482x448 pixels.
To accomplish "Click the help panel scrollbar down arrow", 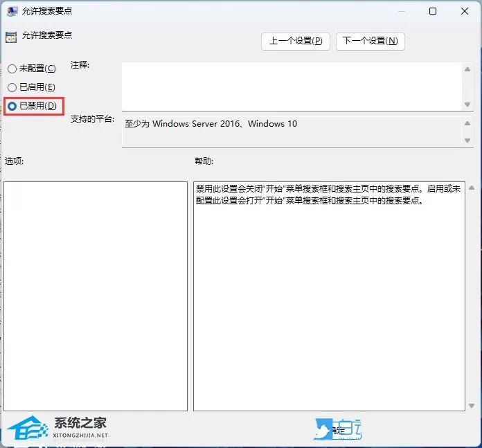I will point(472,406).
